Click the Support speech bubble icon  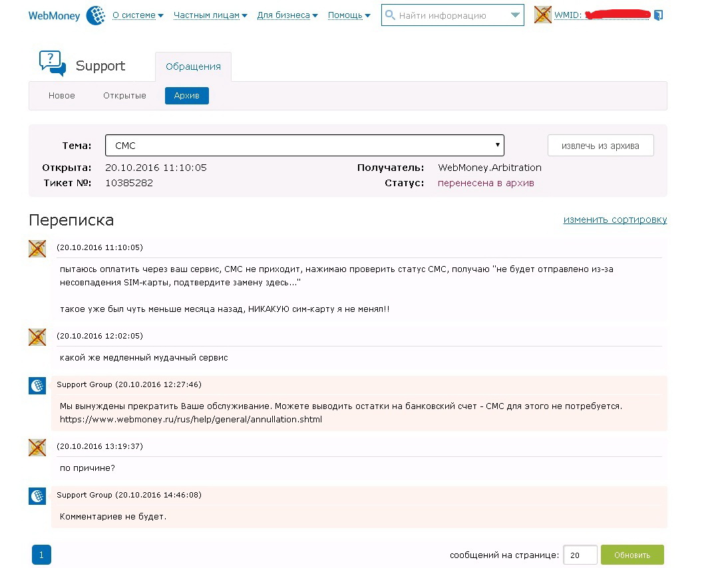pyautogui.click(x=53, y=64)
